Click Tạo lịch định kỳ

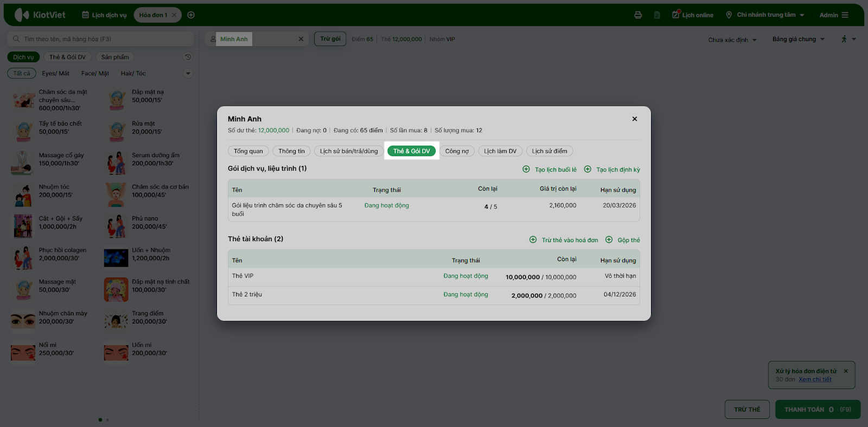[x=612, y=170]
